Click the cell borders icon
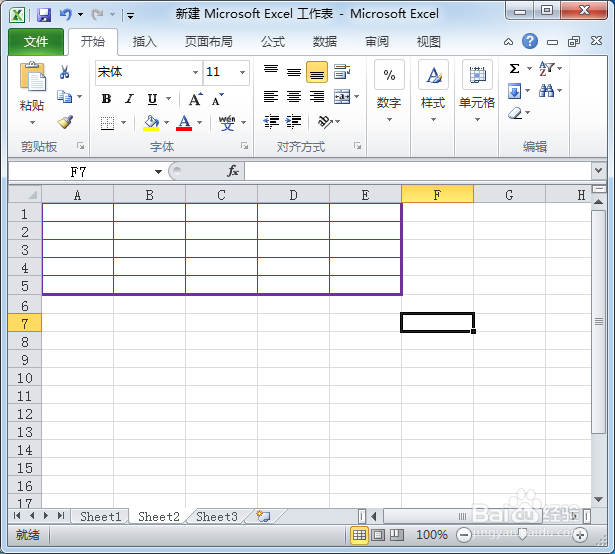The height and width of the screenshot is (554, 615). [107, 123]
